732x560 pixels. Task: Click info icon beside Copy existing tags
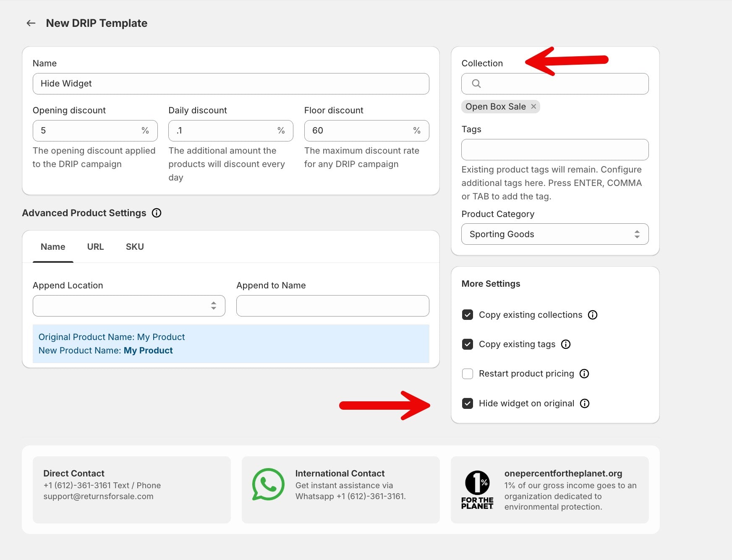point(565,344)
